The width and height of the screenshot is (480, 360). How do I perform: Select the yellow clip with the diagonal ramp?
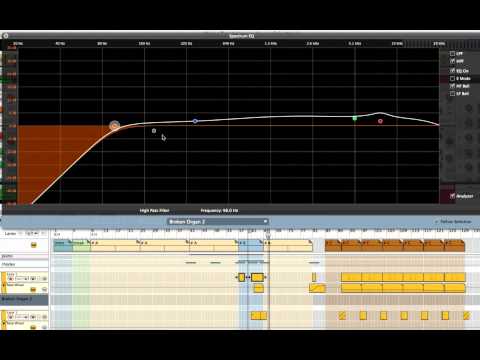point(317,288)
